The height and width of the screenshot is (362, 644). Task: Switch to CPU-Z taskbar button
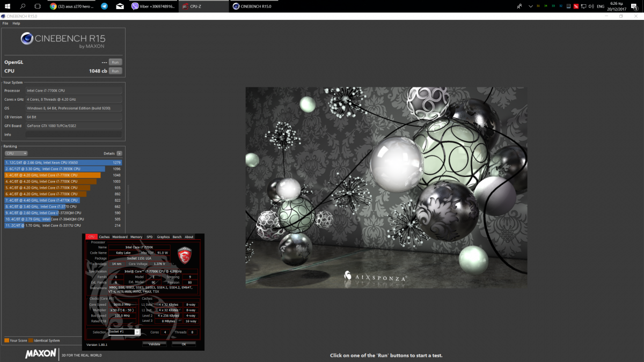204,6
